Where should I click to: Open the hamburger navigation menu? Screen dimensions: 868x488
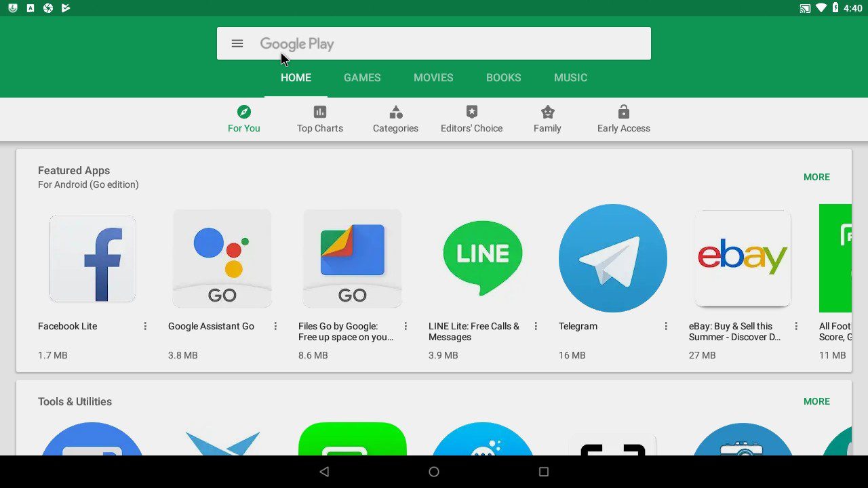coord(237,43)
